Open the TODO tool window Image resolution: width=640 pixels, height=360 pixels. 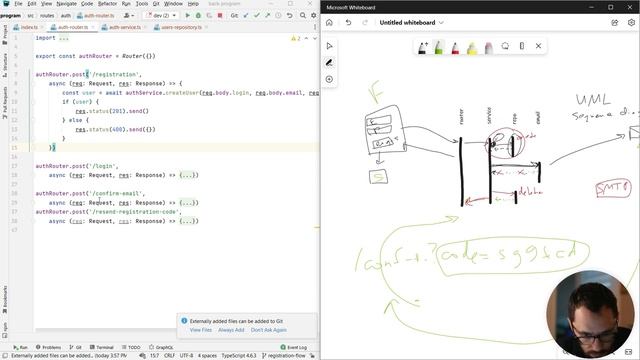pyautogui.click(x=131, y=347)
